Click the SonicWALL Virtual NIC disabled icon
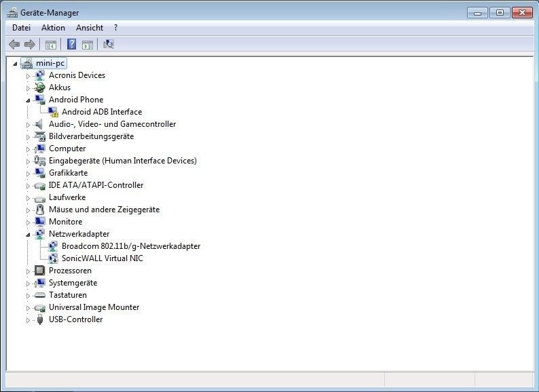 tap(53, 258)
